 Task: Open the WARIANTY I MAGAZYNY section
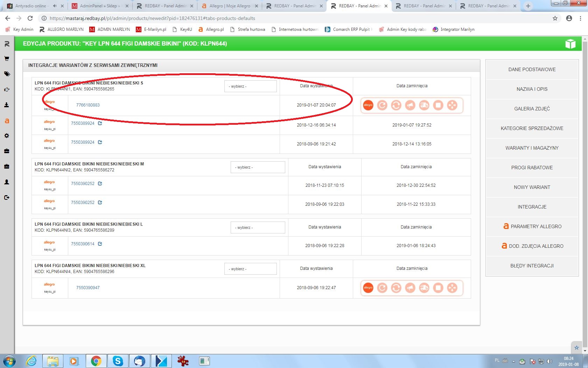(x=532, y=148)
